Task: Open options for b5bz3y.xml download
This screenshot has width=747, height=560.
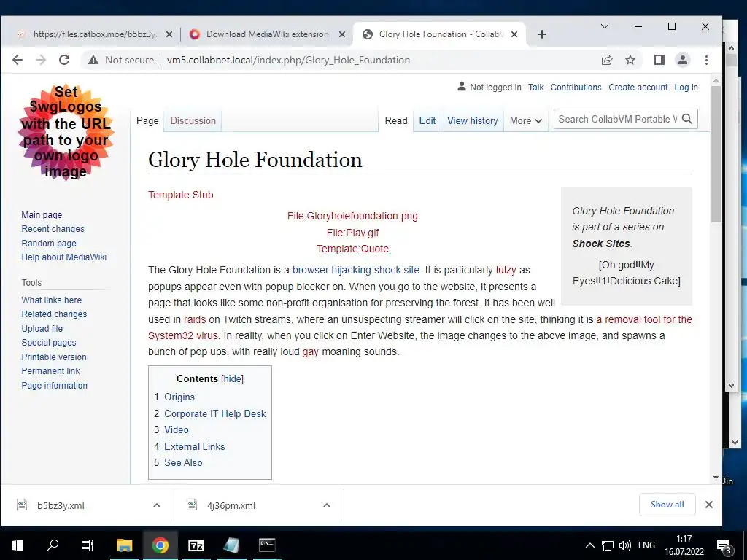Action: pos(157,505)
